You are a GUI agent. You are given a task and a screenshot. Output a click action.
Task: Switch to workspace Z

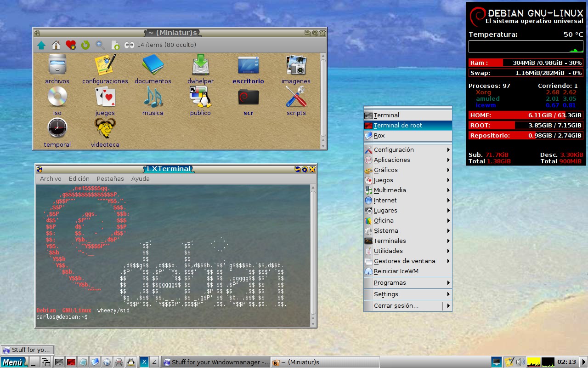click(154, 362)
